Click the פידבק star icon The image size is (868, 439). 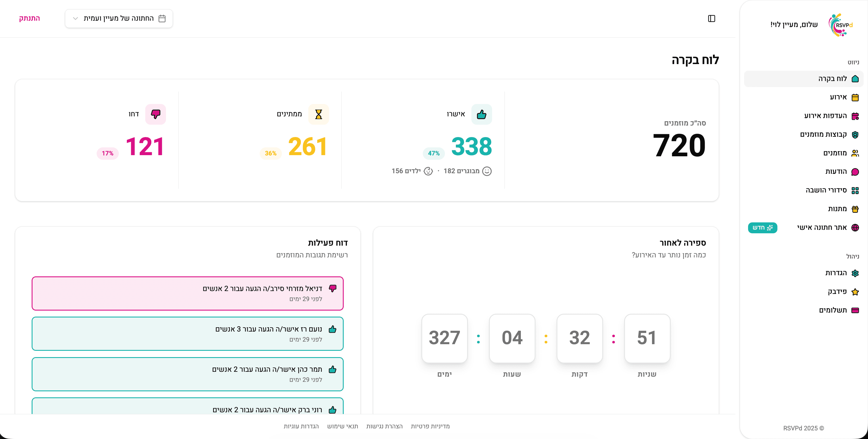click(x=855, y=292)
